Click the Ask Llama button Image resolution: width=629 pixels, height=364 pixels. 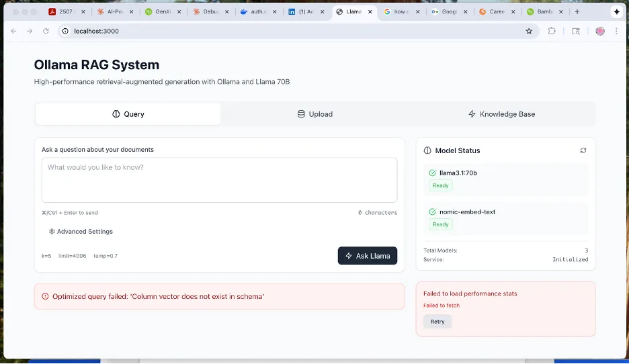pyautogui.click(x=368, y=255)
